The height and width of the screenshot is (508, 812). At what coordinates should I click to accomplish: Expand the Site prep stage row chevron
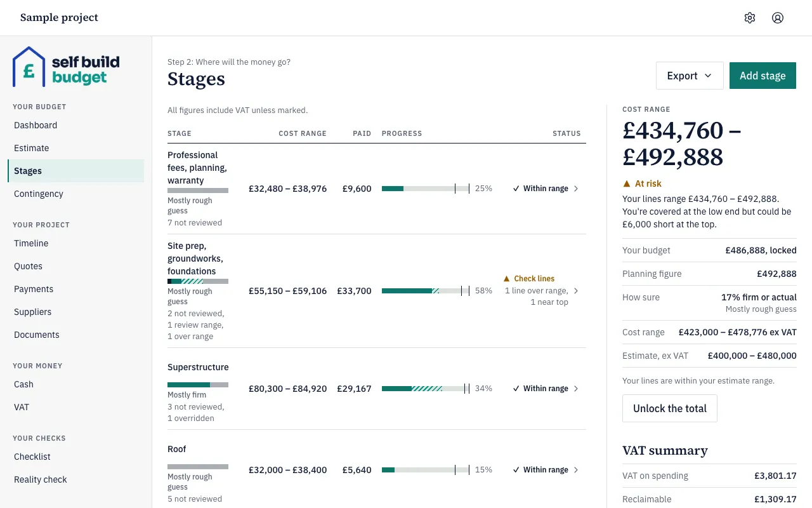coord(576,291)
